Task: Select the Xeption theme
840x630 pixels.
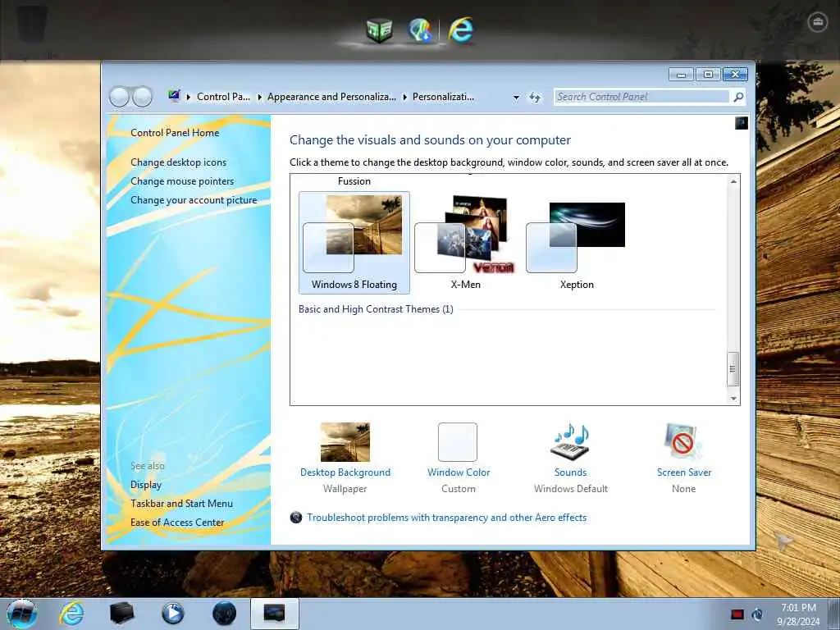Action: pyautogui.click(x=577, y=243)
